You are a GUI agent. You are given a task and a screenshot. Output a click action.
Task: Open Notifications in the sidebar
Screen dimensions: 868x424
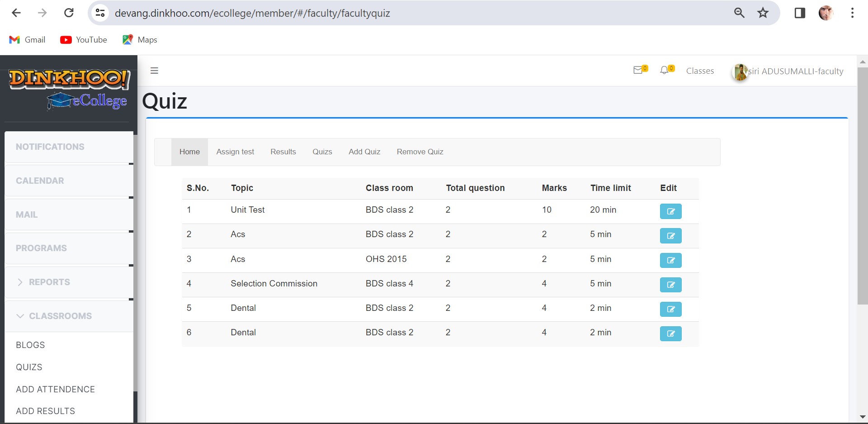tap(69, 147)
